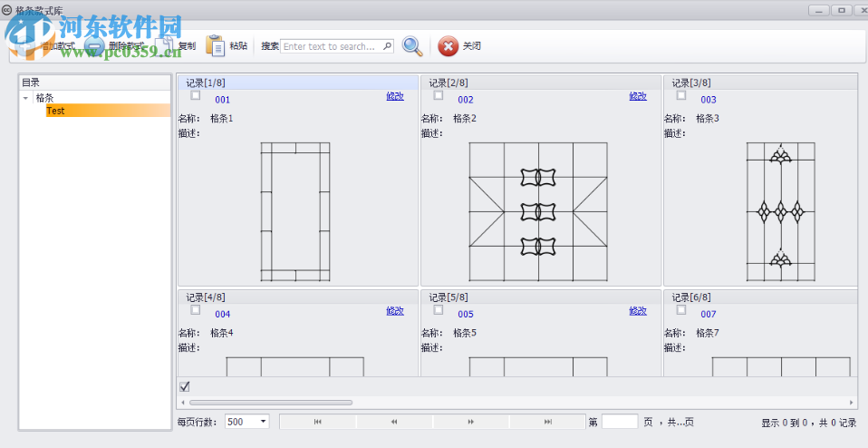Click the red 关闭 close icon
Viewport: 868px width, 448px height.
pyautogui.click(x=448, y=46)
